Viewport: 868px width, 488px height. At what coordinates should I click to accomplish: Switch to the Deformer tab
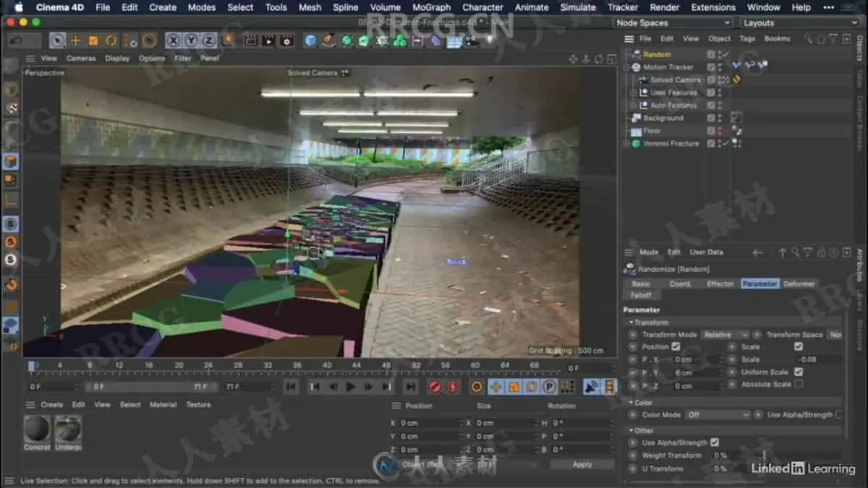(799, 284)
